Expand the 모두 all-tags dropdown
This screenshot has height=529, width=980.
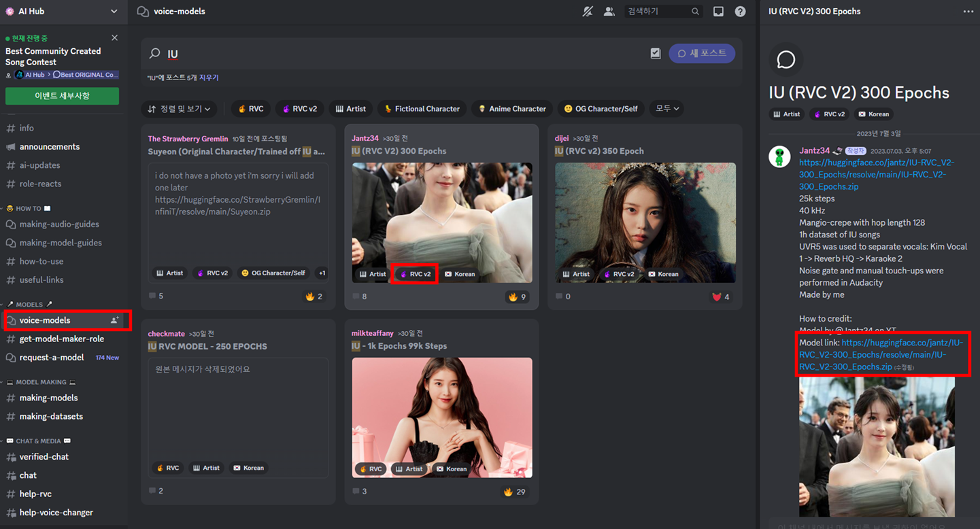click(x=666, y=109)
